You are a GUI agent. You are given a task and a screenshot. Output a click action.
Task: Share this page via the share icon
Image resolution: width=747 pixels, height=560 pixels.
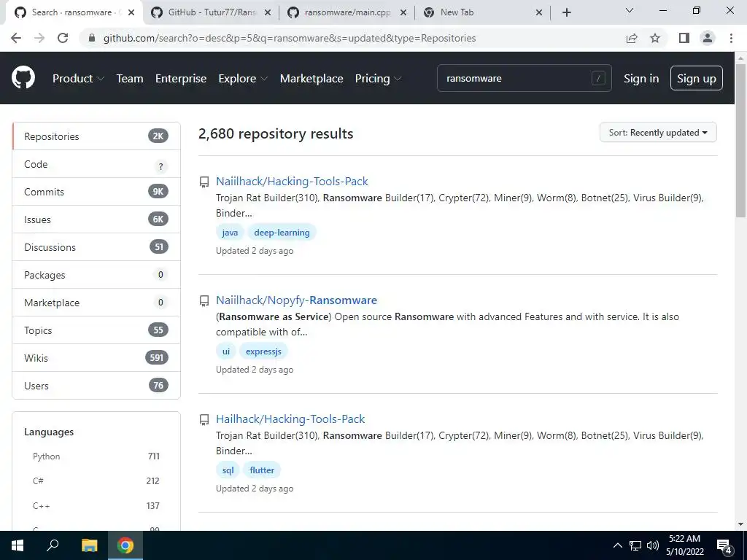(632, 38)
